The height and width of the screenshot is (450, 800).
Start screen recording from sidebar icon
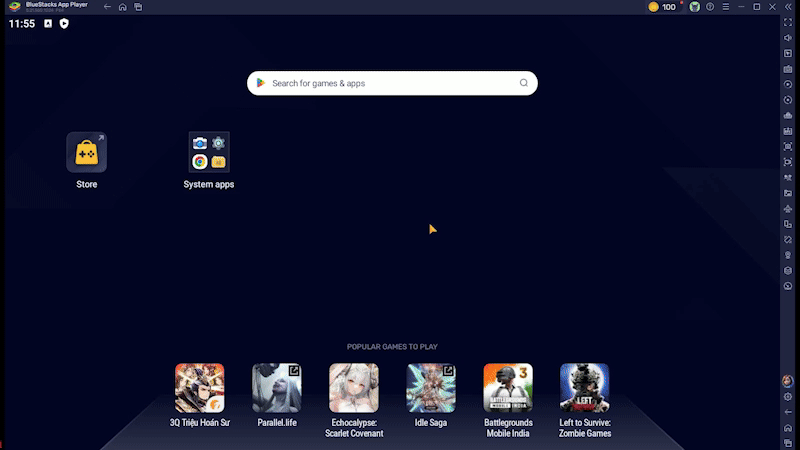(x=788, y=162)
